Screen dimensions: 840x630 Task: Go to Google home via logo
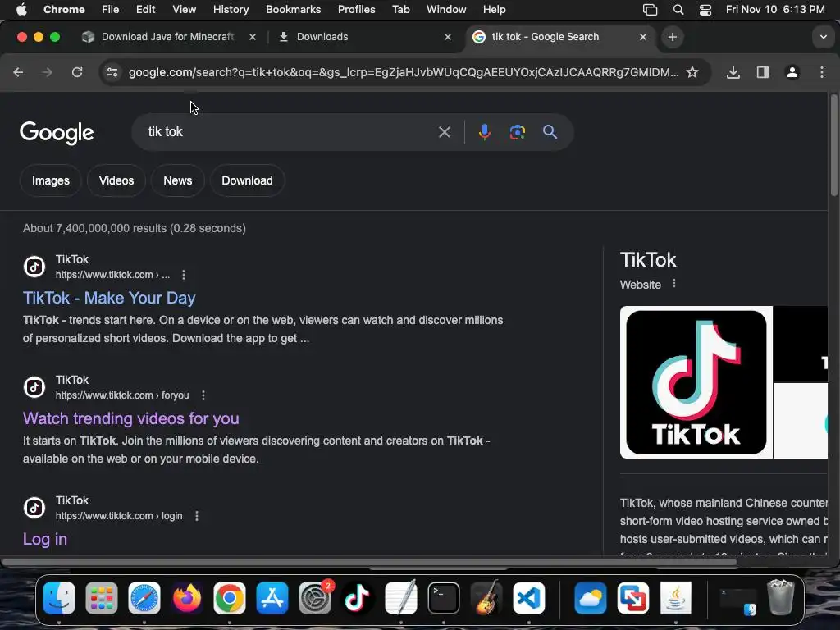click(x=57, y=133)
